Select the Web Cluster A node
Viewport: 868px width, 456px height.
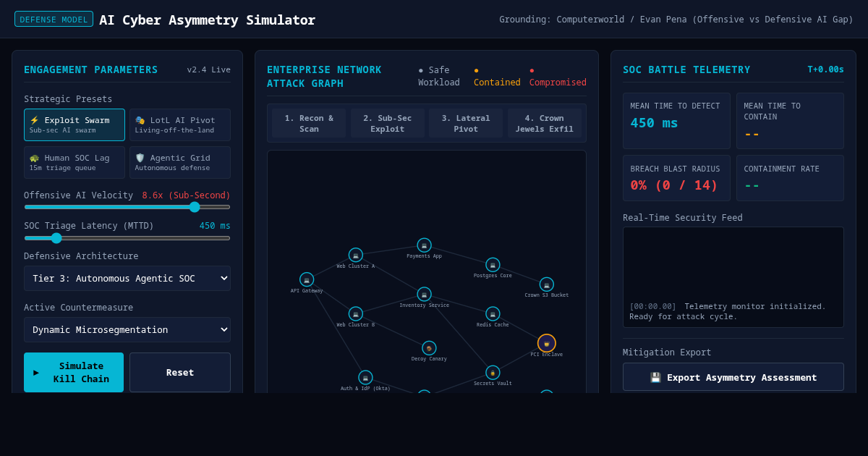[x=356, y=255]
